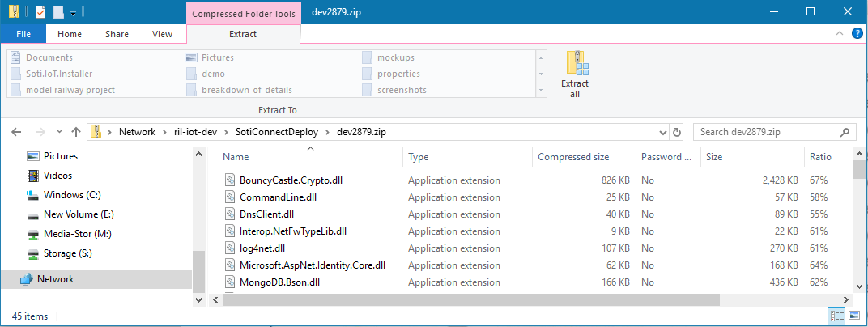The image size is (868, 327).
Task: Open Windows (C:) drive
Action: tap(73, 195)
